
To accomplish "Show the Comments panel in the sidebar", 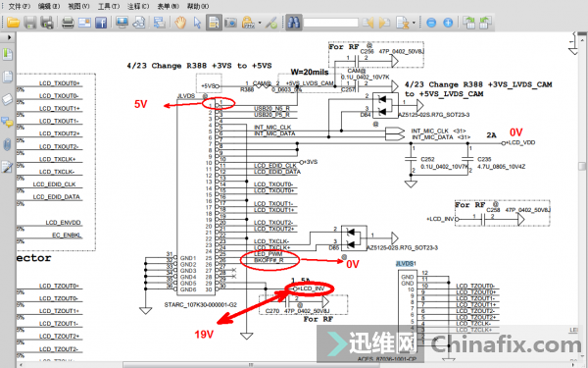I will pyautogui.click(x=7, y=122).
